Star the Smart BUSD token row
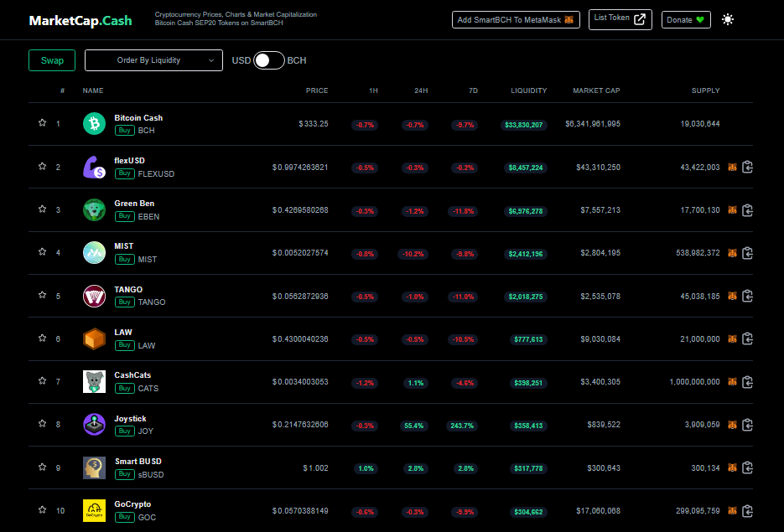Viewport: 784px width, 532px height. click(43, 467)
